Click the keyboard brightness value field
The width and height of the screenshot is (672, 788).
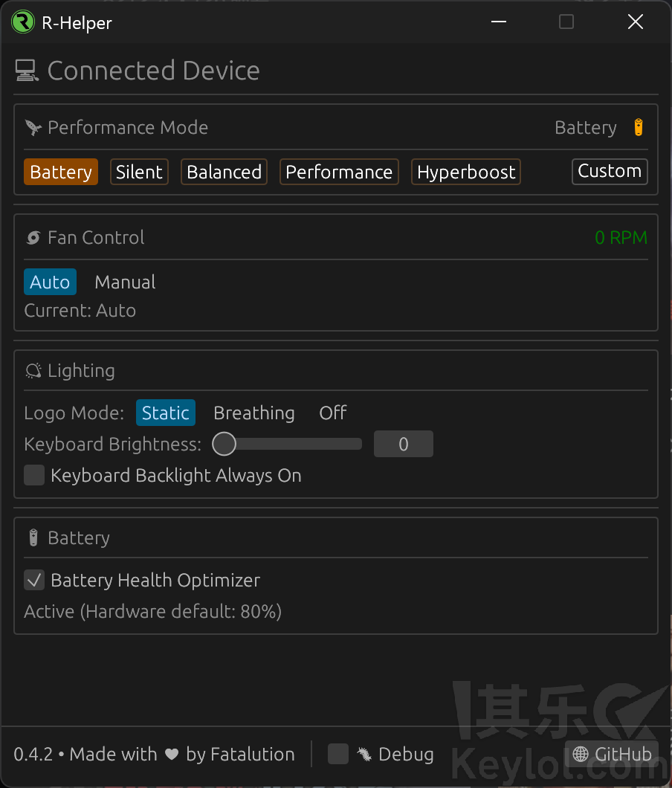coord(403,445)
